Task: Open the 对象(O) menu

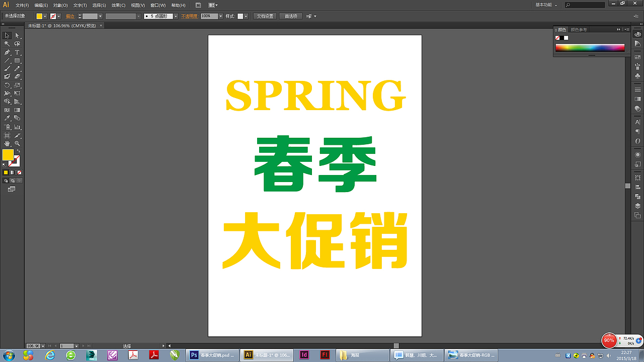Action: coord(61,5)
